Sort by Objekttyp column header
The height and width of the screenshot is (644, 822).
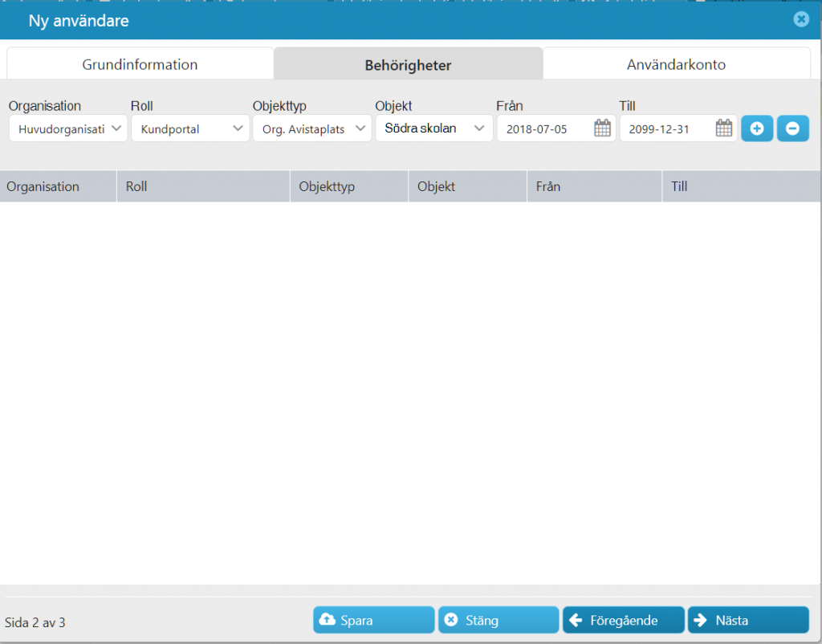pos(349,186)
